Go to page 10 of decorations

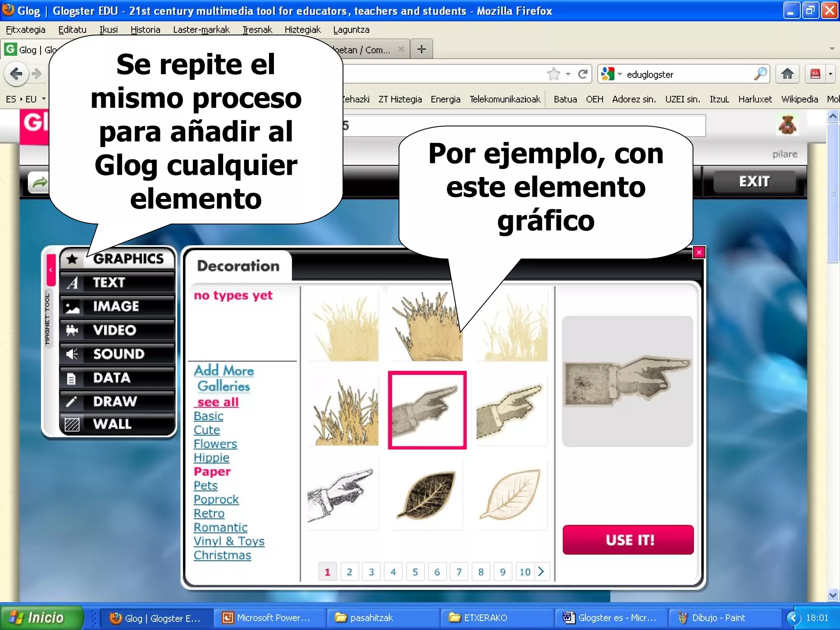click(x=525, y=572)
